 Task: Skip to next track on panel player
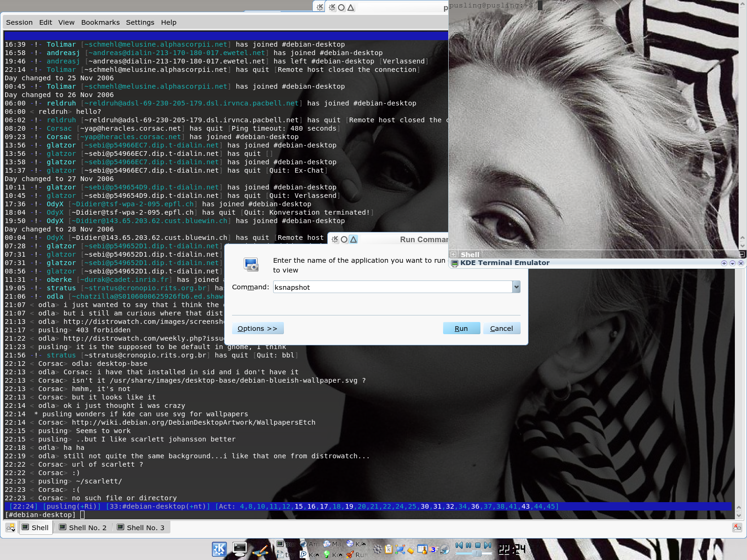[488, 545]
